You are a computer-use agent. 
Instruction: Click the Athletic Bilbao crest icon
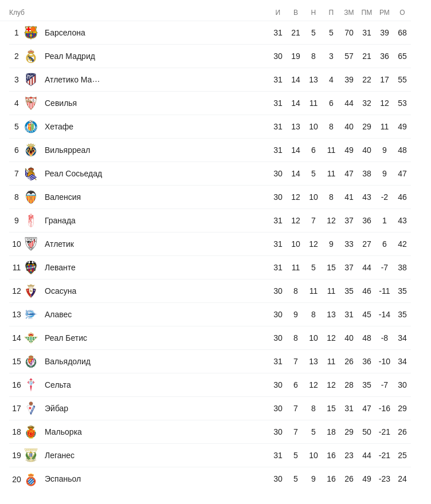click(31, 244)
